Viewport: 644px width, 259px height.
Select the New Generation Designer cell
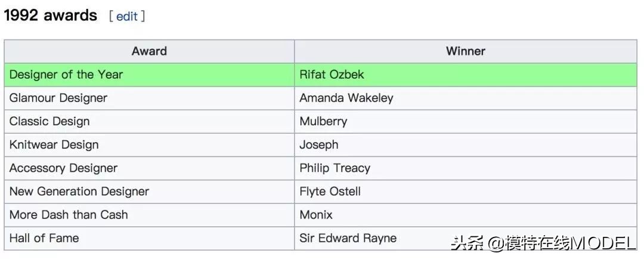tap(79, 191)
